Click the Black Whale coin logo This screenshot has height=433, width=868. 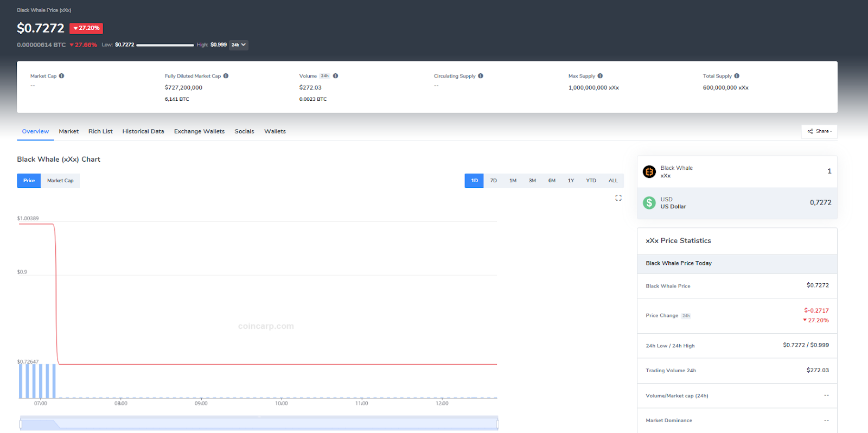[649, 172]
